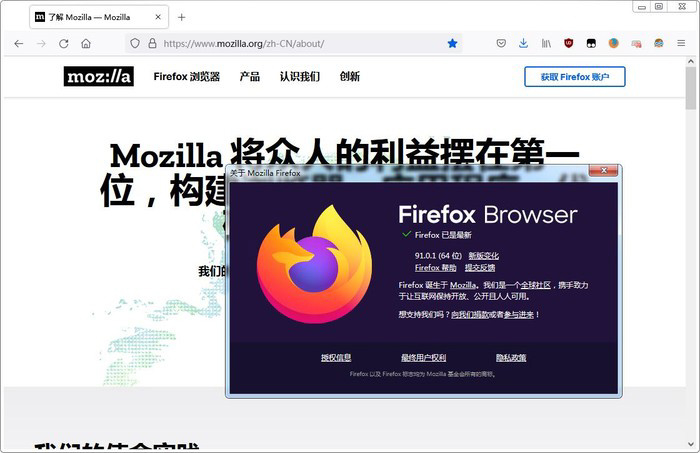Click the page vertical scrollbar thumb
Viewport: 700px width, 453px height.
(691, 87)
